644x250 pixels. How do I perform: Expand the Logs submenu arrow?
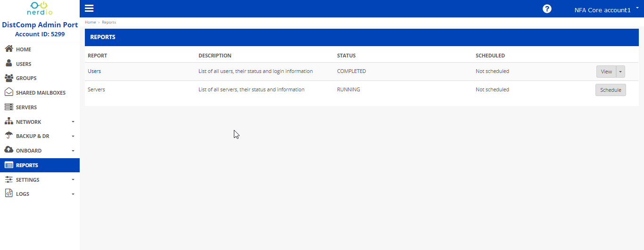73,194
